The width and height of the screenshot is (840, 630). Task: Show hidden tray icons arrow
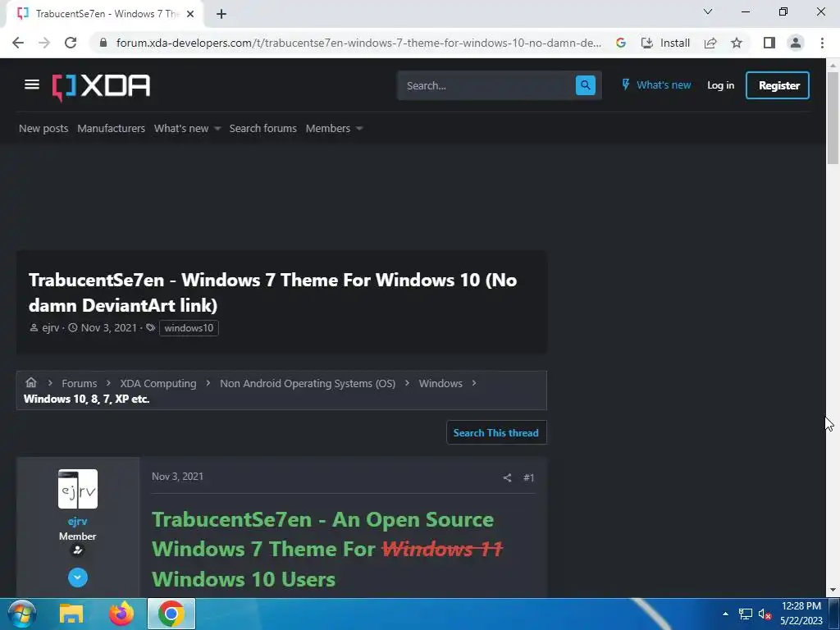[x=725, y=614]
